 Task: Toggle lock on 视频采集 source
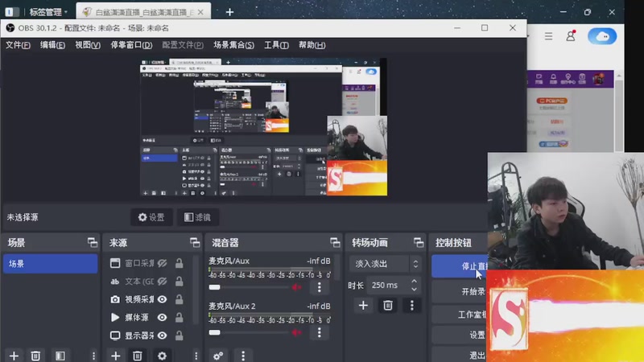coord(179,299)
